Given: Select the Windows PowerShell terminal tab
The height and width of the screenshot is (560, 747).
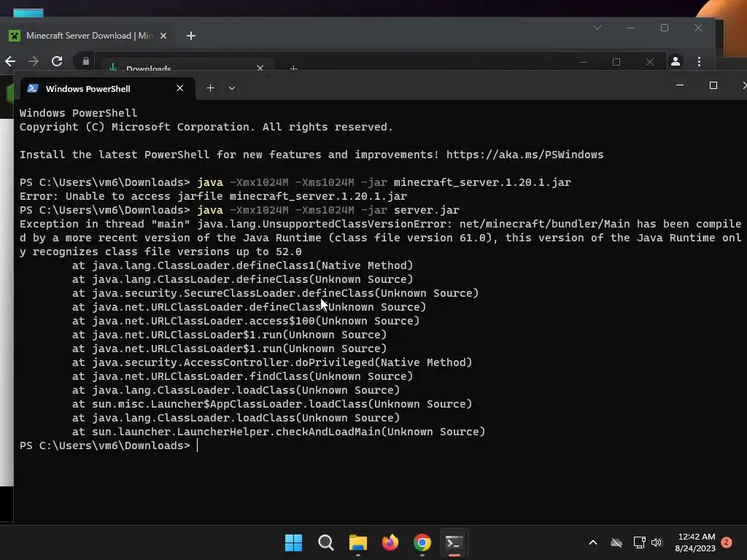Looking at the screenshot, I should [x=107, y=88].
